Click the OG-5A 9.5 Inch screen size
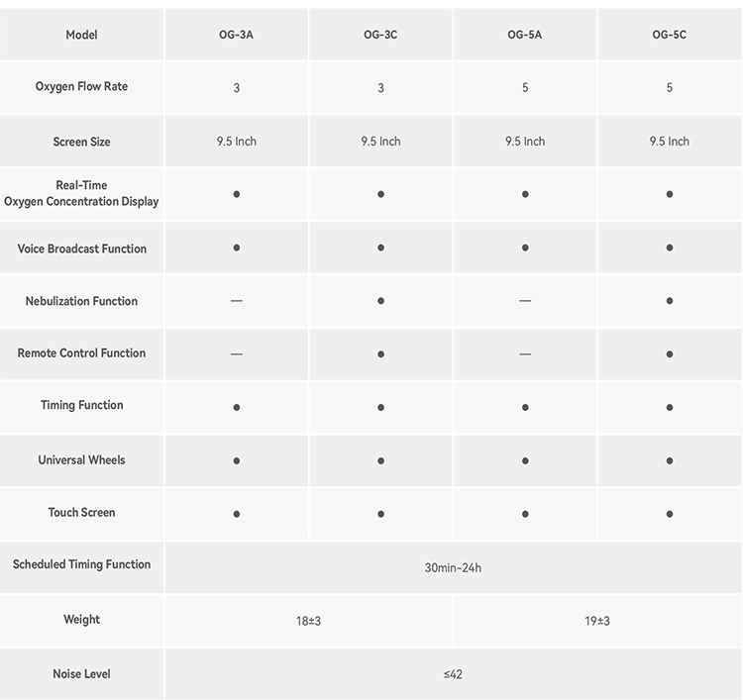This screenshot has width=743, height=700. tap(525, 142)
